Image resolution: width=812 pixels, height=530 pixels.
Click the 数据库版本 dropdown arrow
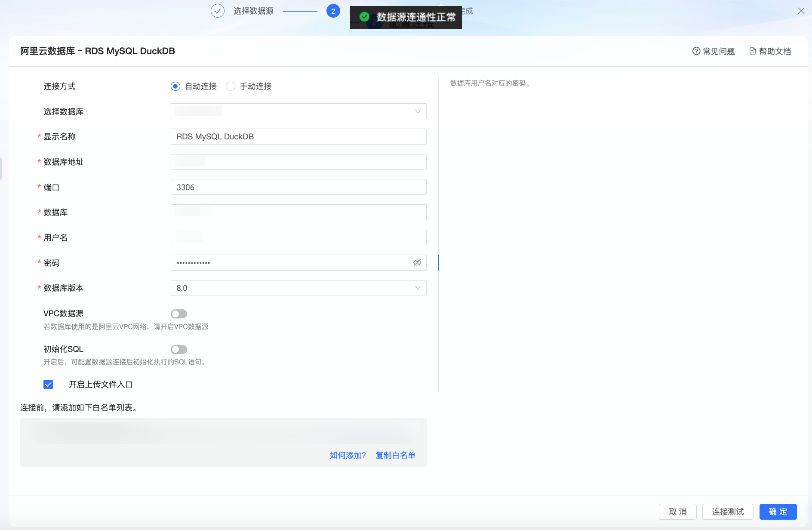coord(418,288)
